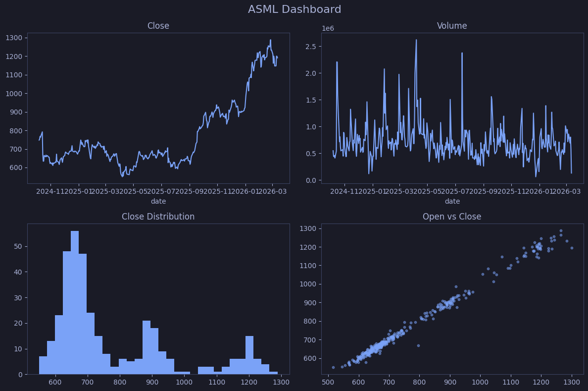Select the 1200 x-tick on Close Distribution

tap(249, 383)
